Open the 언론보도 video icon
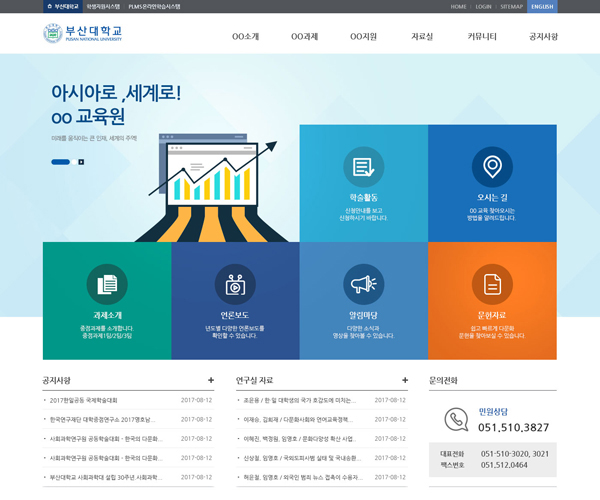Image resolution: width=600 pixels, height=500 pixels. point(235,284)
